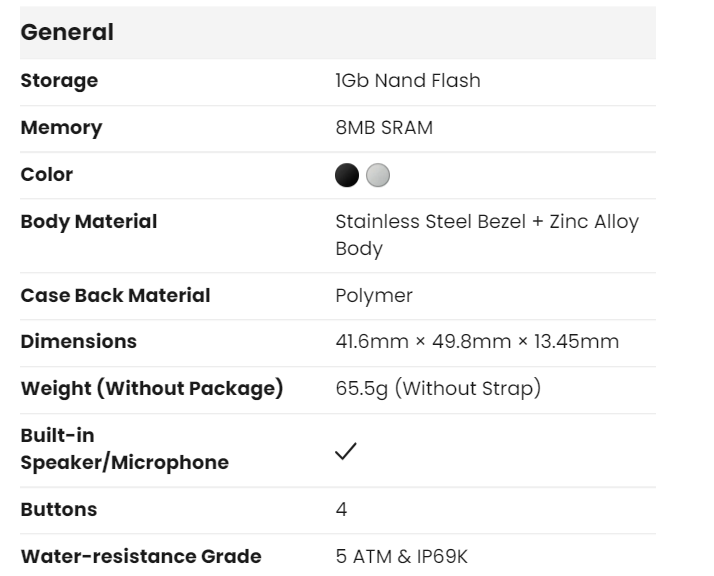714x576 pixels.
Task: Click the 8MB SRAM value
Action: [384, 128]
